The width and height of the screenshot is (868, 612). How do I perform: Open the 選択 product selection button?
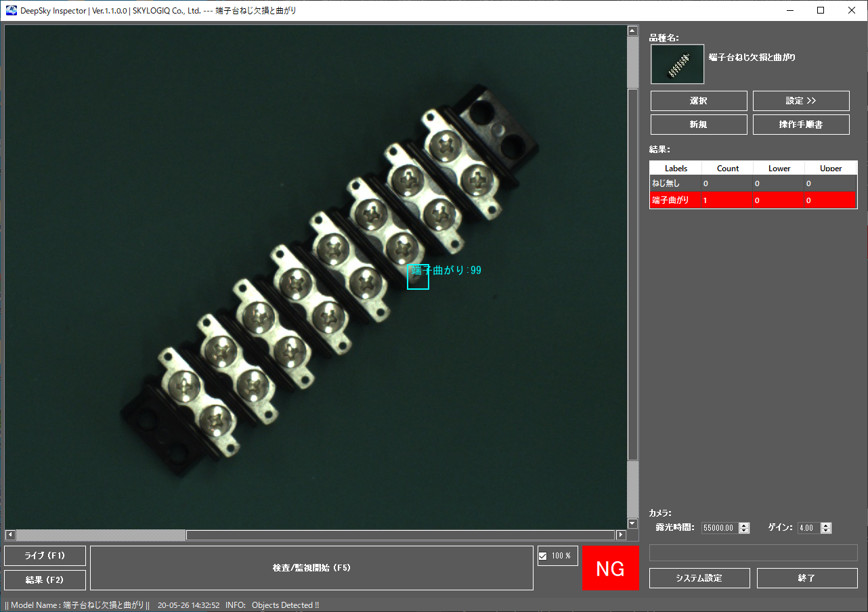click(699, 101)
